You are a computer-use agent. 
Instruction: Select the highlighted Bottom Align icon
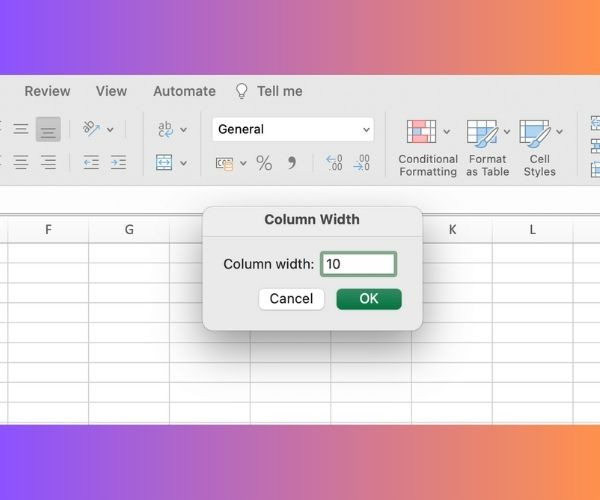[48, 129]
